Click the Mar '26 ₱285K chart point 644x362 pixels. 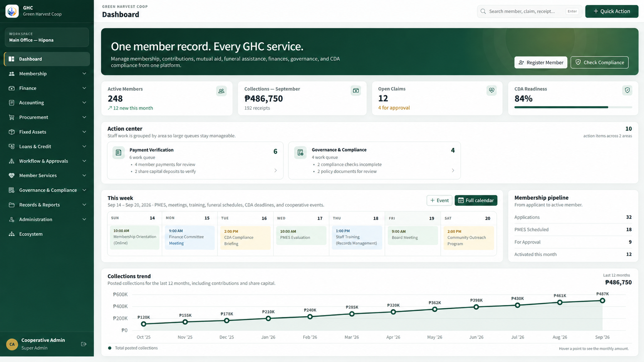point(352,314)
